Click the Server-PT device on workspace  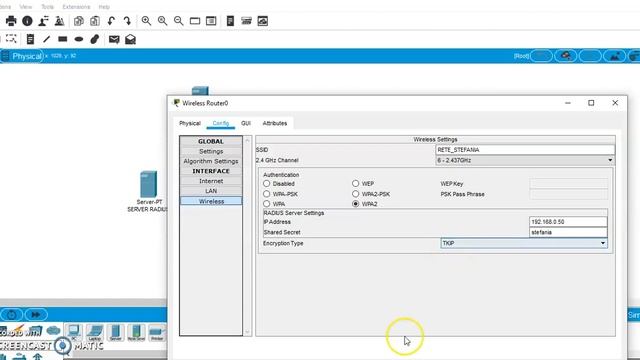pos(149,184)
